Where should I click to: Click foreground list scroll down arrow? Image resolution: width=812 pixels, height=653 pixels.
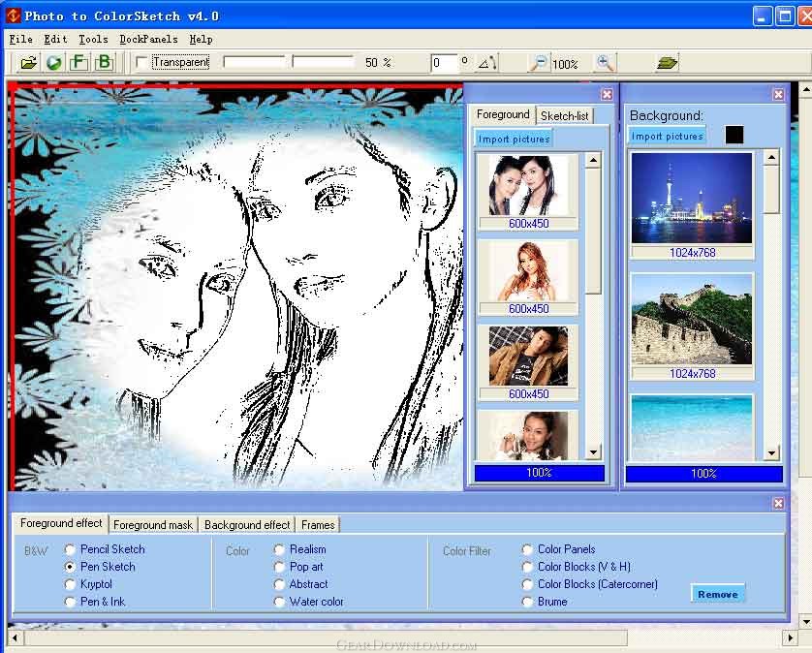tap(593, 452)
